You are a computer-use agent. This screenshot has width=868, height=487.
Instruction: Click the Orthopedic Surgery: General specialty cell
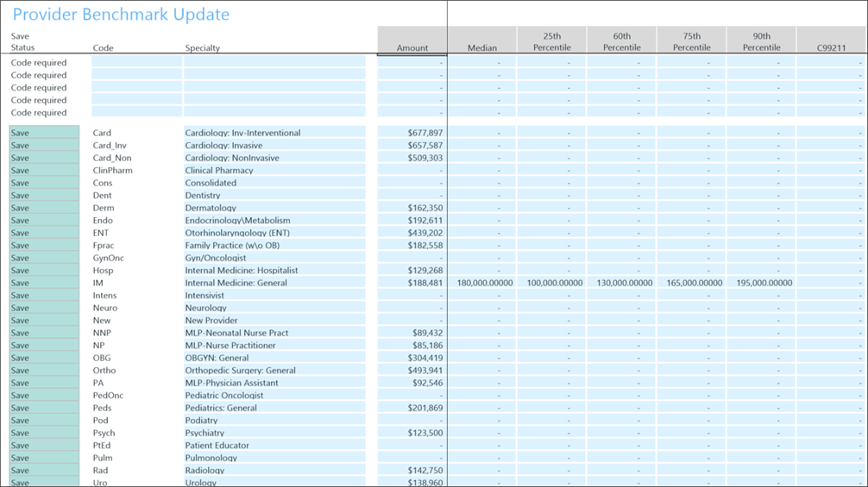point(274,371)
